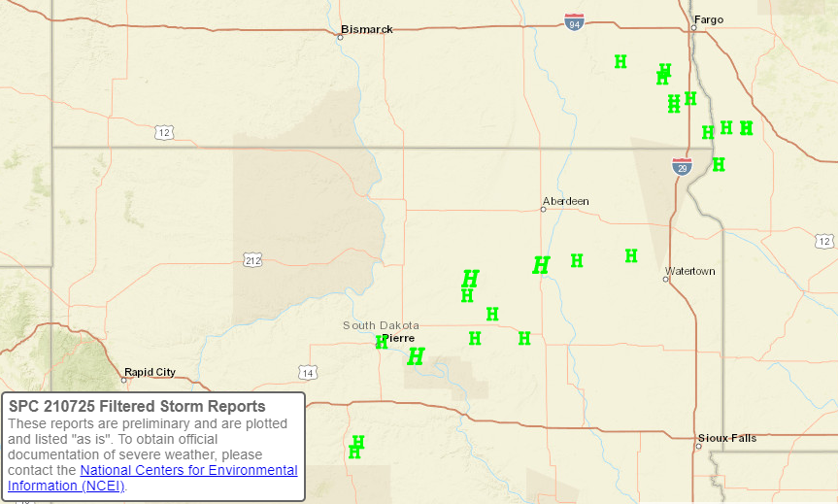This screenshot has height=504, width=838.
Task: Select the Fargo city label
Action: (709, 19)
